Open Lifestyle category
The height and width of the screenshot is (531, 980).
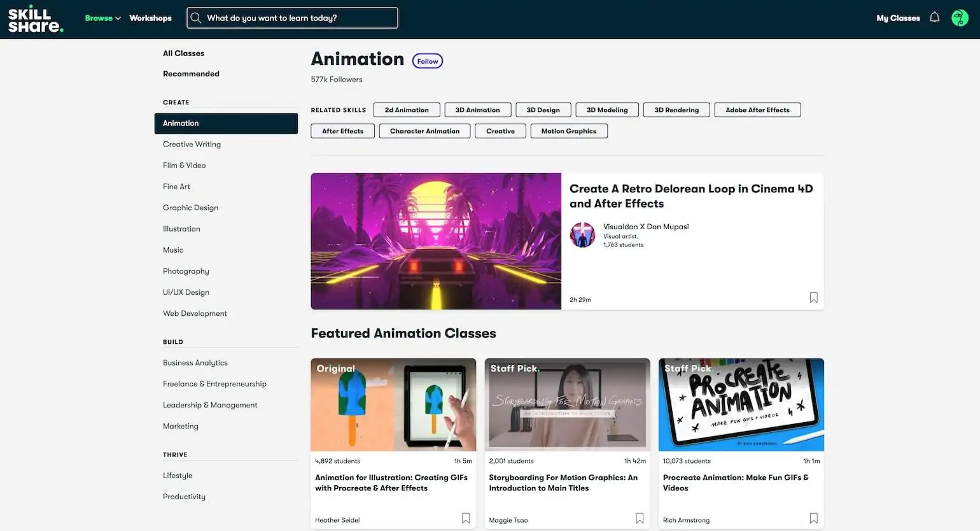178,476
